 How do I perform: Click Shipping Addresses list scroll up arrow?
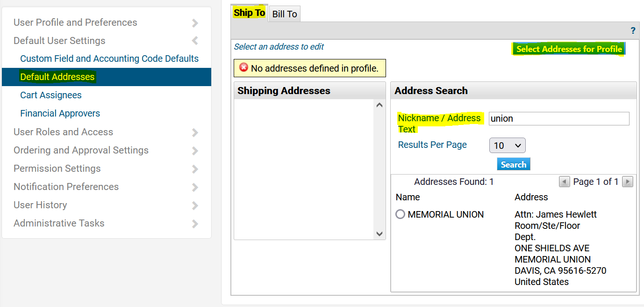pos(379,105)
